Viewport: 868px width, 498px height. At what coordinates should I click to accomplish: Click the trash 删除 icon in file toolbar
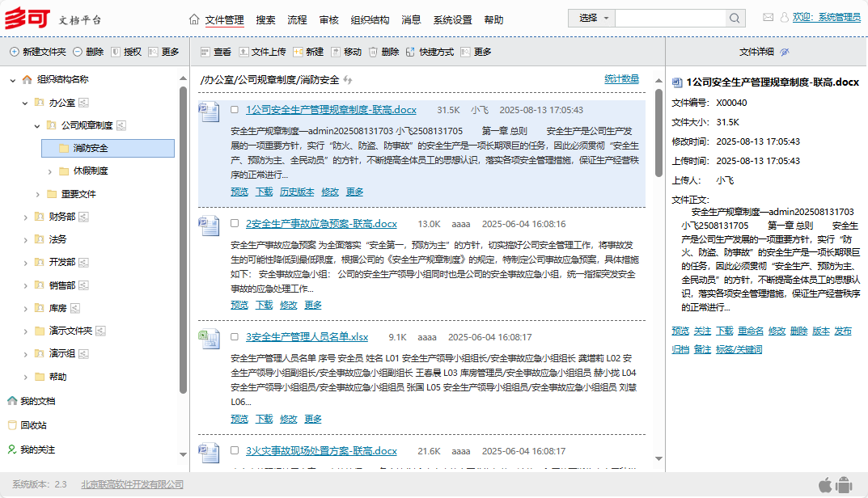[x=373, y=52]
